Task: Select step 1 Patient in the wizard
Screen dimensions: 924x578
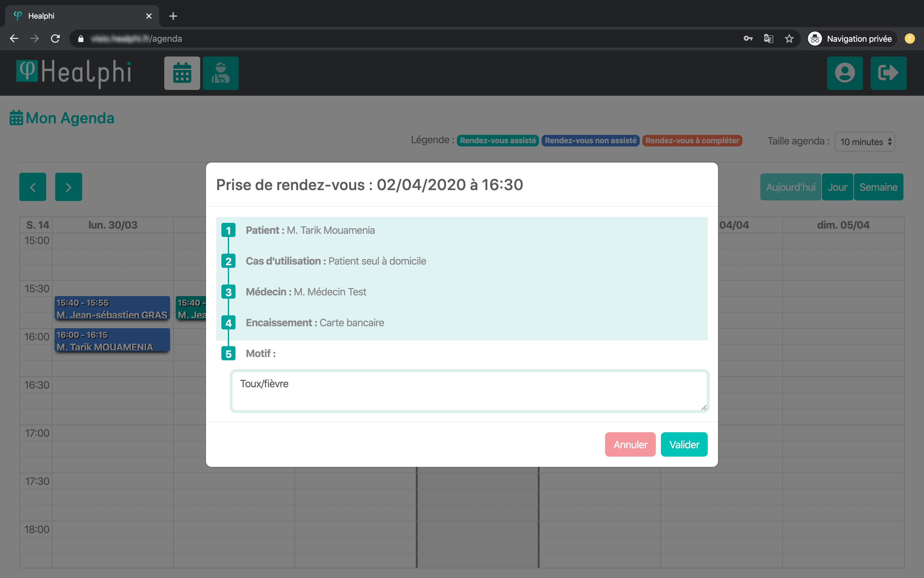Action: (228, 230)
